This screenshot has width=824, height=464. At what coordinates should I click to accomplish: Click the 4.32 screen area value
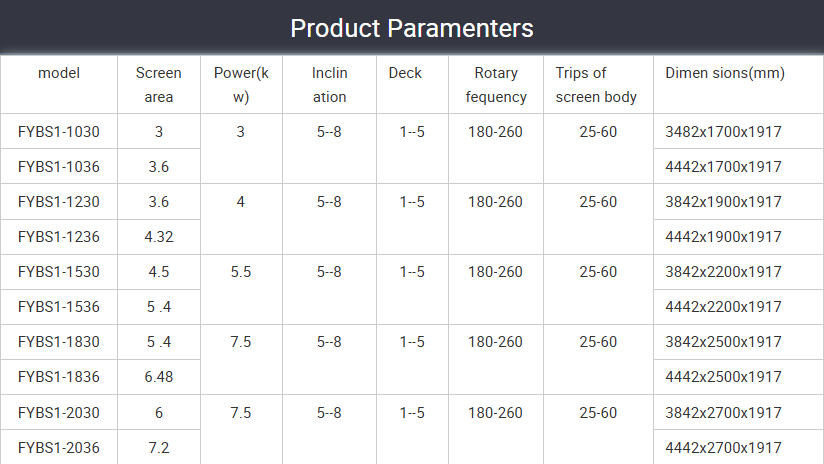(x=159, y=236)
